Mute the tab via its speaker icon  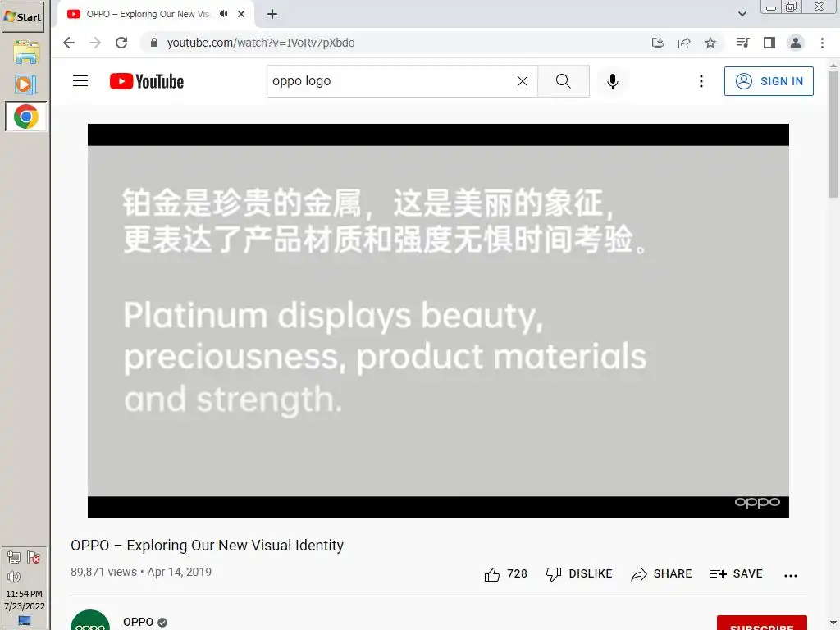point(224,14)
